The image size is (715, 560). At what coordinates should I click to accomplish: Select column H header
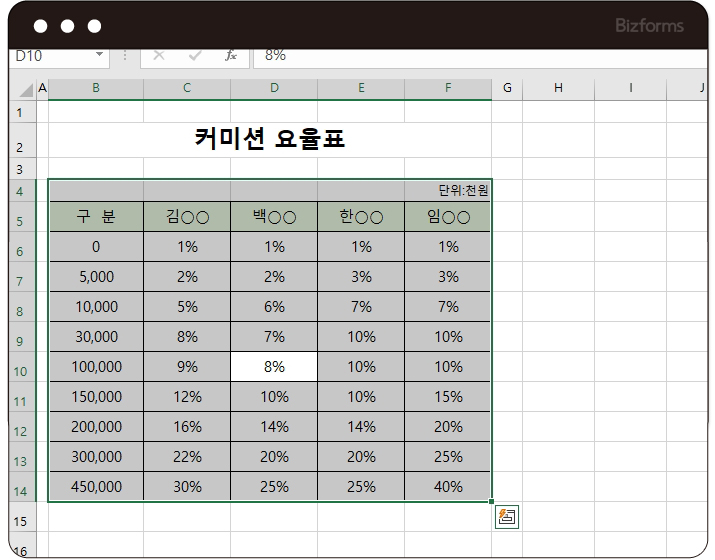pyautogui.click(x=558, y=88)
